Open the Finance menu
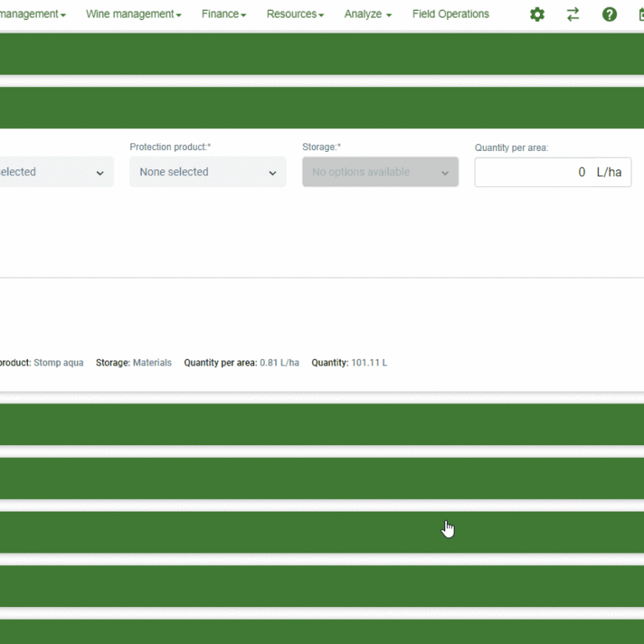This screenshot has height=644, width=644. coord(224,14)
